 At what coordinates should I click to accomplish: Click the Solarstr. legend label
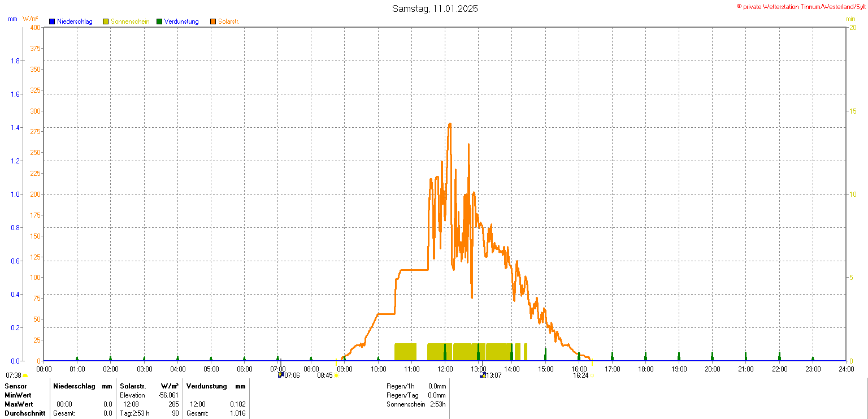coord(229,21)
